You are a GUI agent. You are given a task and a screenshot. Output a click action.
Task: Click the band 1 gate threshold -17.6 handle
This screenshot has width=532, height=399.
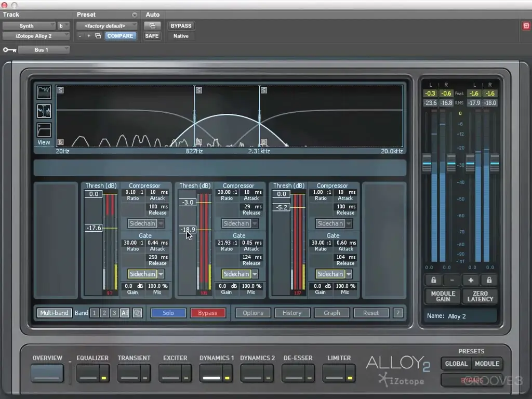(x=94, y=228)
